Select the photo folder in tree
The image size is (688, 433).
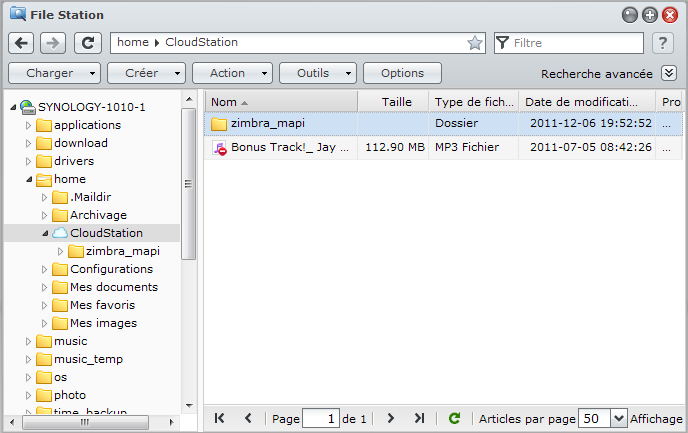[x=70, y=395]
